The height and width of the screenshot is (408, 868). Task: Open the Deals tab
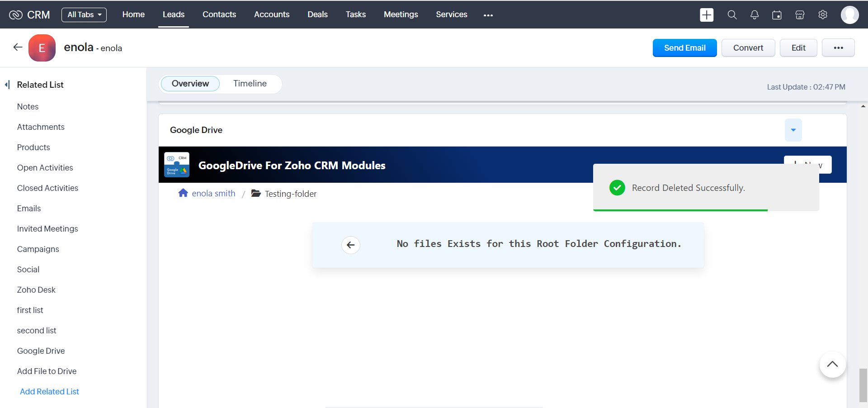317,14
